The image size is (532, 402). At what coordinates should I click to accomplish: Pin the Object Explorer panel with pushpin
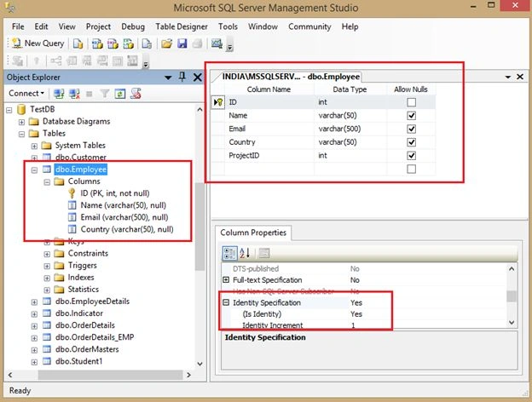182,77
